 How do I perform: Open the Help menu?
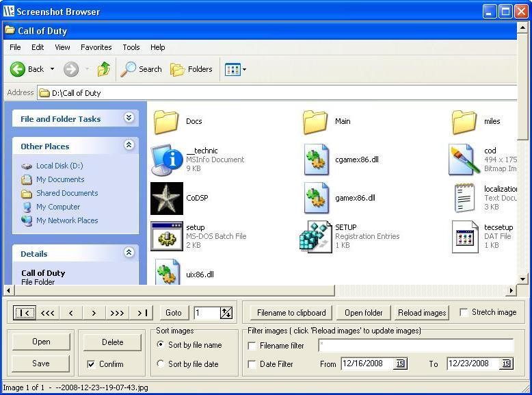pos(158,47)
